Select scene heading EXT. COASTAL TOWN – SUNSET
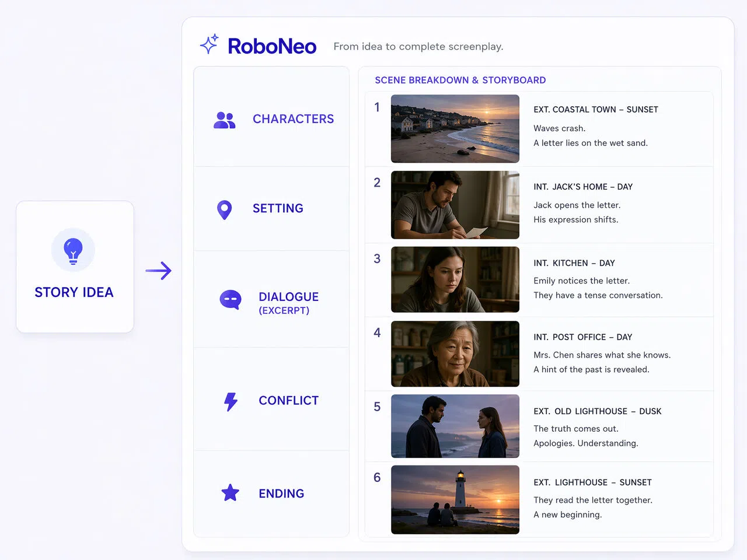 596,110
